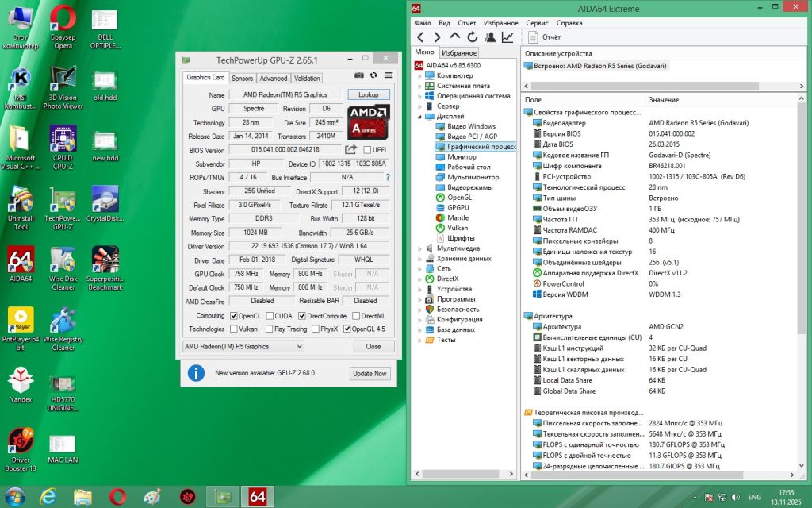This screenshot has width=812, height=508.
Task: Select the Superposition Benchmark icon
Action: pyautogui.click(x=105, y=268)
